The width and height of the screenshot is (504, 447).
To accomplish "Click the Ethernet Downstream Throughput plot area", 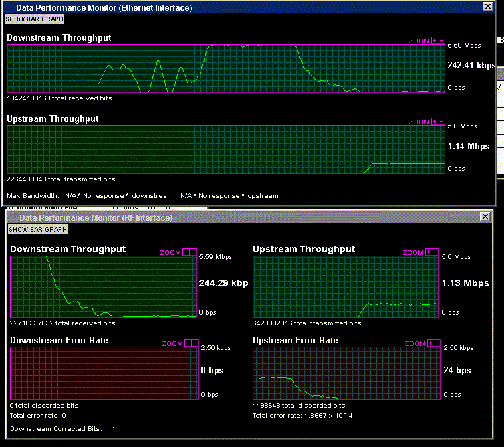I will coord(226,68).
